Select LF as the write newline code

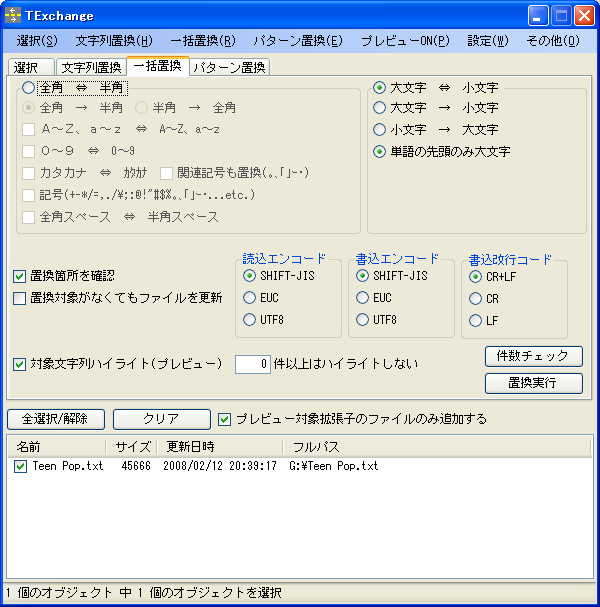click(x=476, y=320)
